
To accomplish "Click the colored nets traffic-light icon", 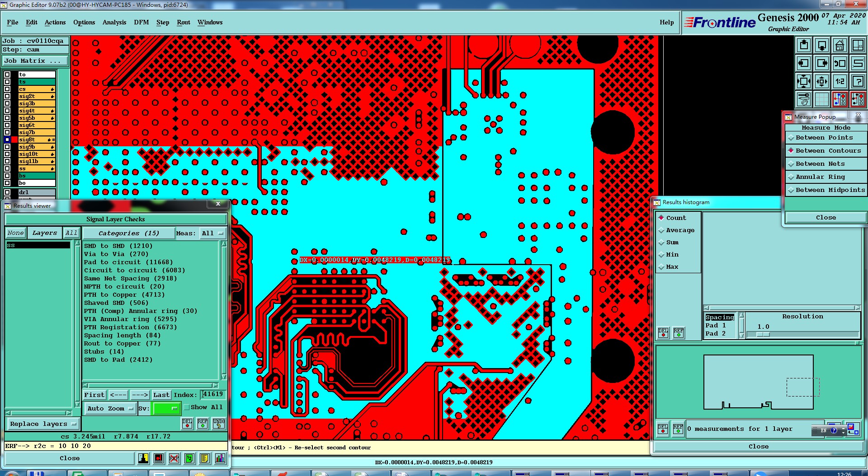I will pyautogui.click(x=840, y=99).
